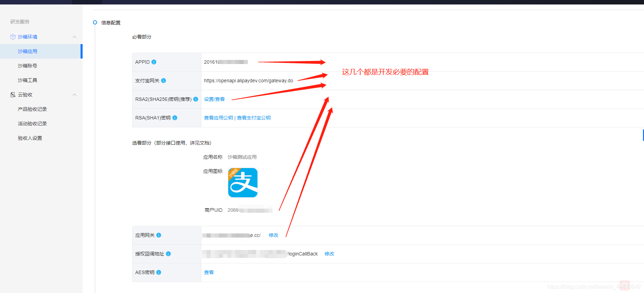
Task: Click the info icon next to AES密钥
Action: point(159,272)
